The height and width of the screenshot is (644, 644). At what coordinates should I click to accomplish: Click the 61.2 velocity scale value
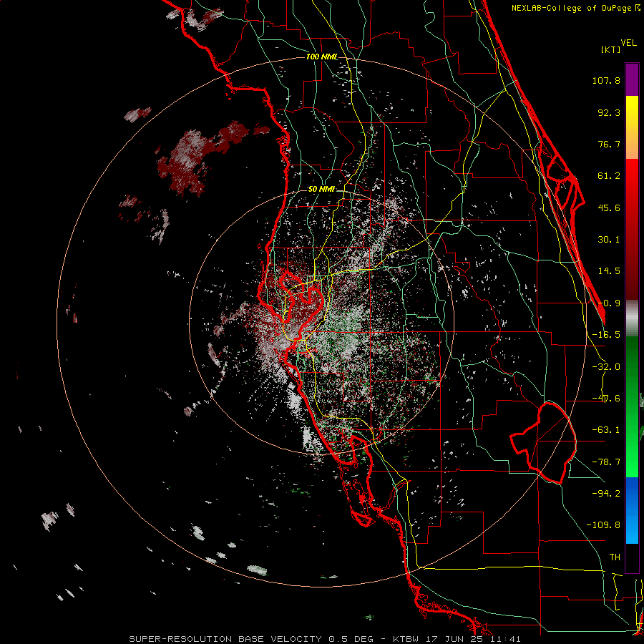click(609, 176)
